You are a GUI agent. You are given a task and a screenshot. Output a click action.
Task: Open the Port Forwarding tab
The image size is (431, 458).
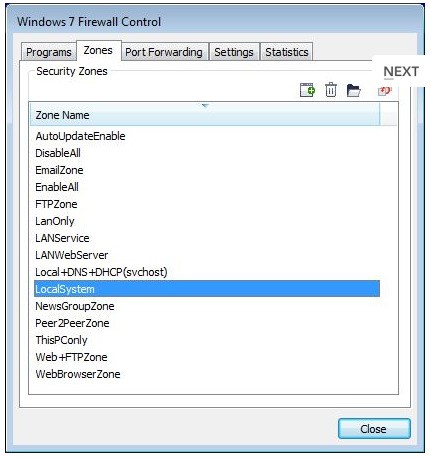point(164,52)
